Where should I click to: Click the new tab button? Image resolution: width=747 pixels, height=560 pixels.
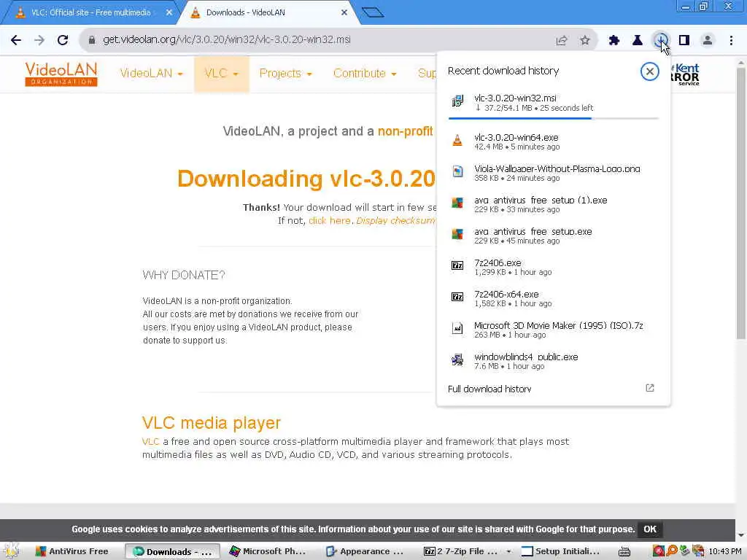click(x=373, y=12)
